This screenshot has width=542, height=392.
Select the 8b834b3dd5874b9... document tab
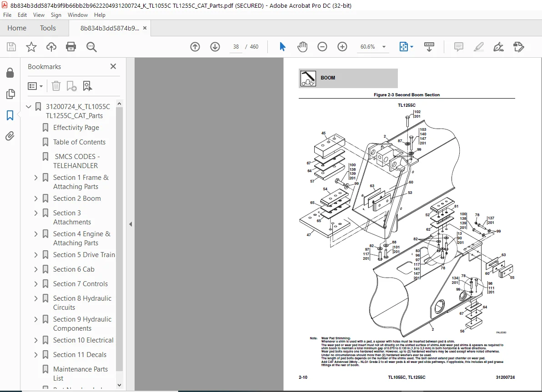pyautogui.click(x=110, y=28)
